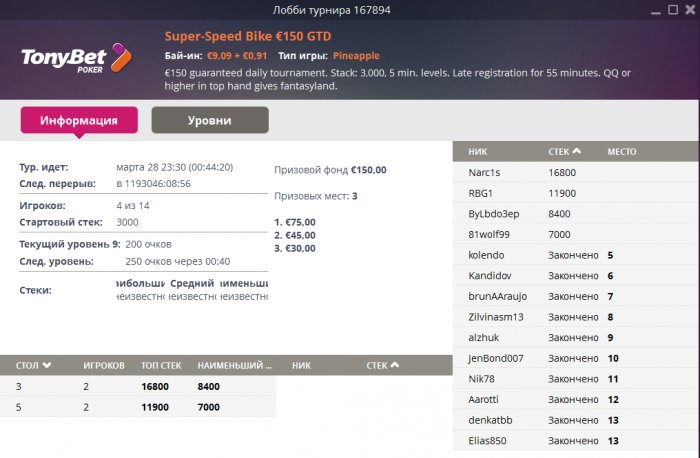This screenshot has width=700, height=458.
Task: Toggle the СТОЛ column sort chevron
Action: [x=46, y=365]
